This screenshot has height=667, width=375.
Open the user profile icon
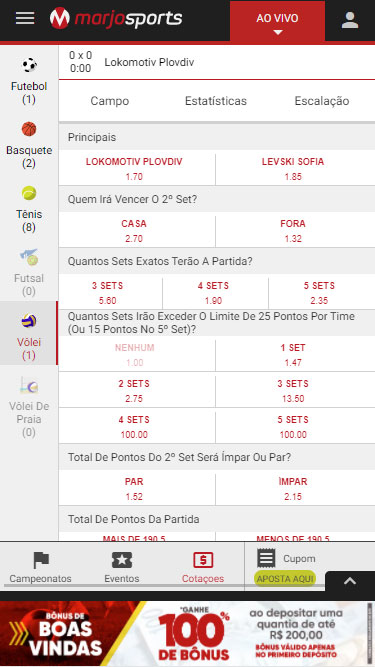click(x=349, y=20)
